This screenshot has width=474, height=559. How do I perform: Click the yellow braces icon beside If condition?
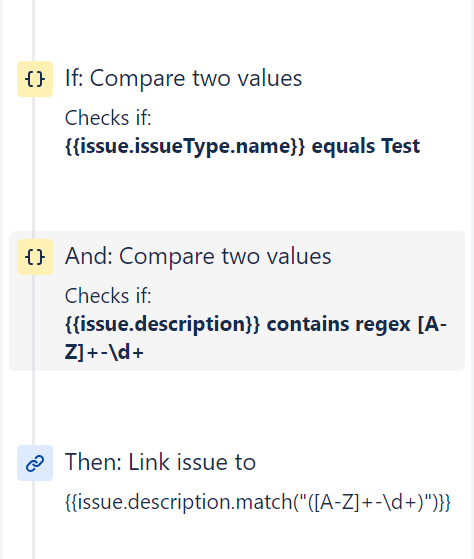coord(35,79)
